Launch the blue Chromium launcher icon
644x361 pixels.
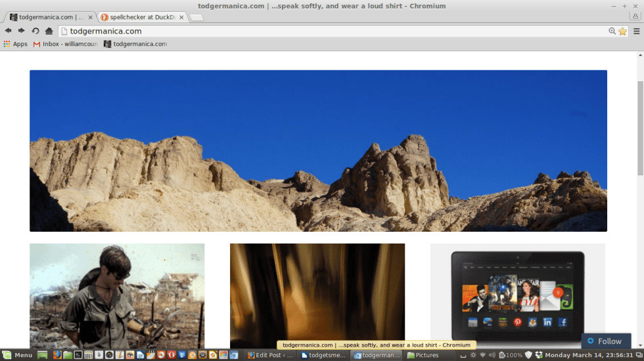[234, 355]
